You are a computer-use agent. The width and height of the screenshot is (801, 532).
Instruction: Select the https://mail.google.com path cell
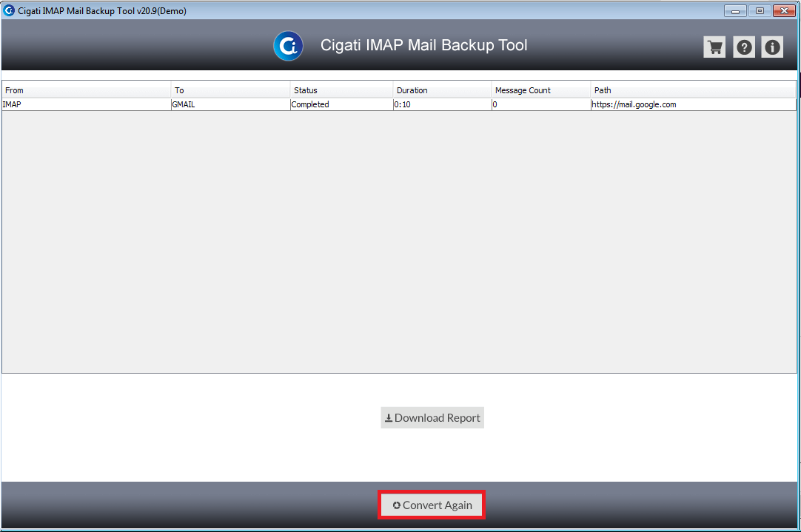693,104
